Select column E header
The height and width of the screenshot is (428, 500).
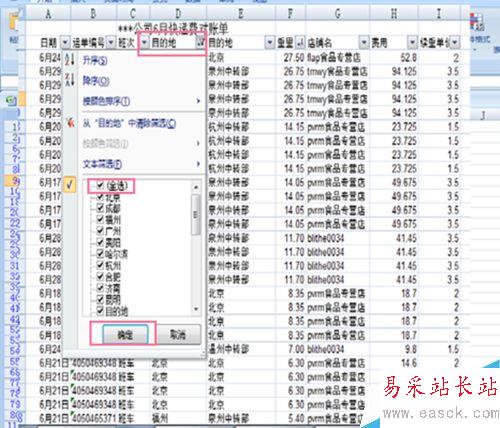(241, 14)
